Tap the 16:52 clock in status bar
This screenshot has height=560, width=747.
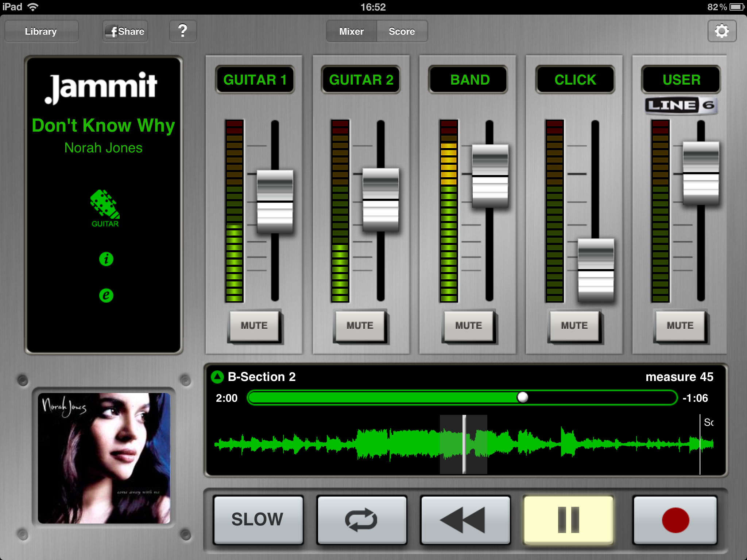click(x=373, y=7)
